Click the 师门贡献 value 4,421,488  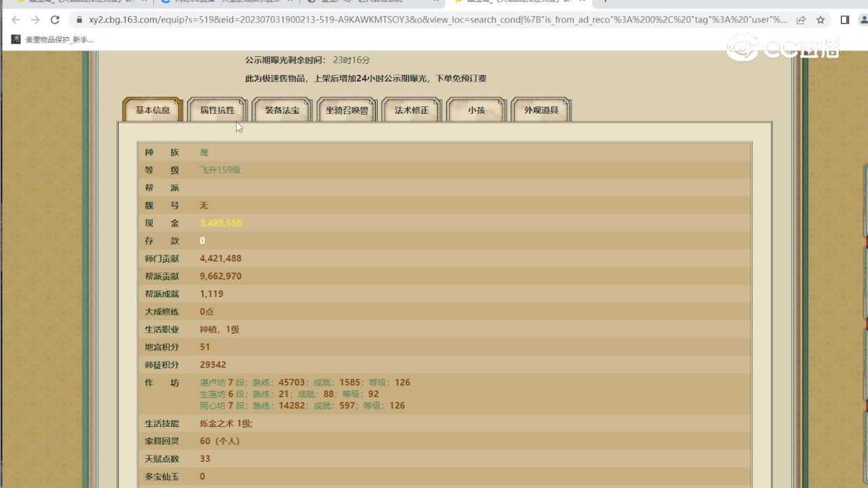220,258
